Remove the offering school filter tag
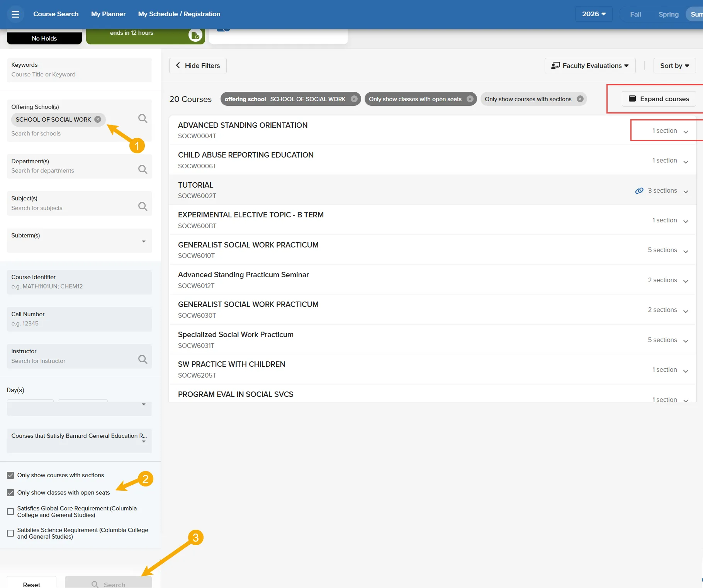 [x=354, y=99]
